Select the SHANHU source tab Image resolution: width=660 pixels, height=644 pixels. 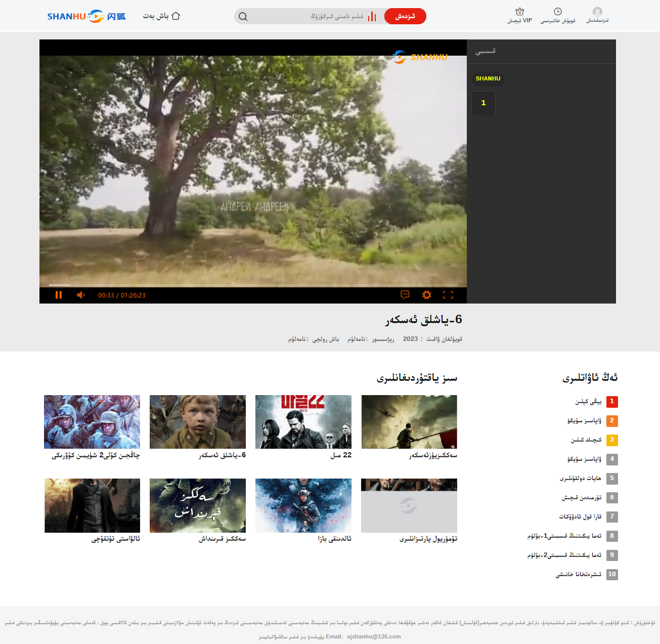[488, 79]
